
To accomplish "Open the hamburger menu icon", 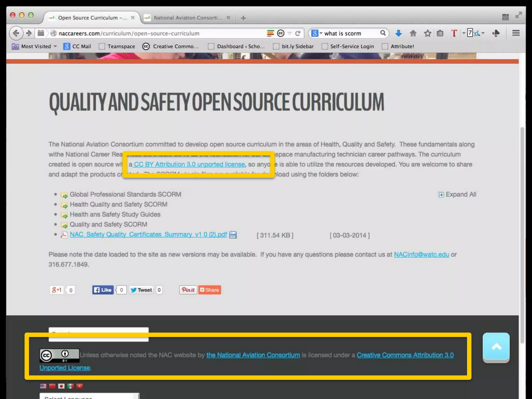I will pos(516,33).
